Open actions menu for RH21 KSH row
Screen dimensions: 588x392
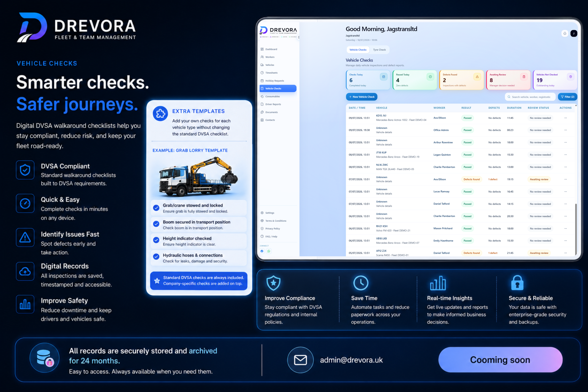(x=565, y=229)
